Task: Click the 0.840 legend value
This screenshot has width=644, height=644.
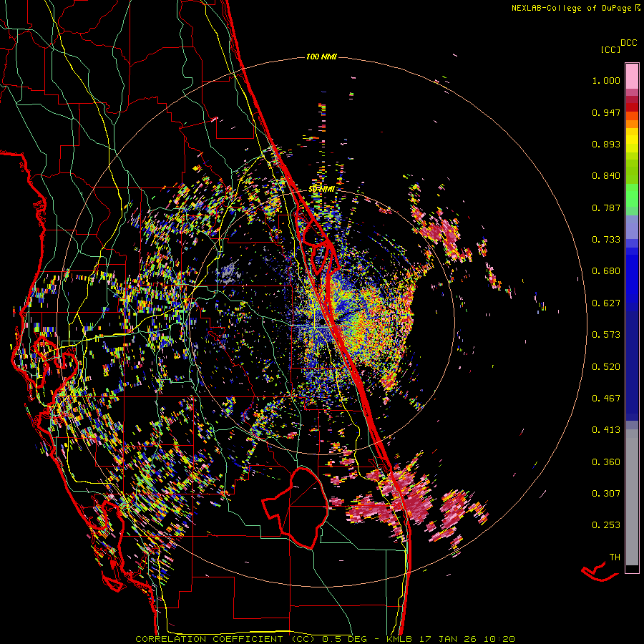Action: point(606,176)
